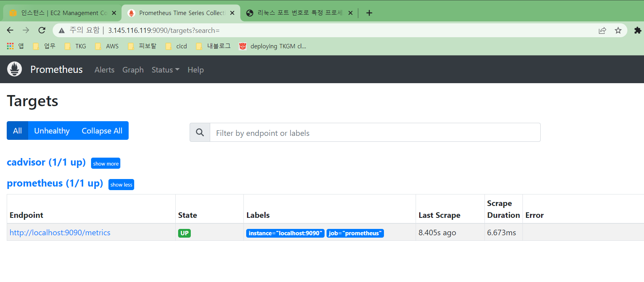The width and height of the screenshot is (644, 282).
Task: Click the Error column header
Action: (534, 215)
